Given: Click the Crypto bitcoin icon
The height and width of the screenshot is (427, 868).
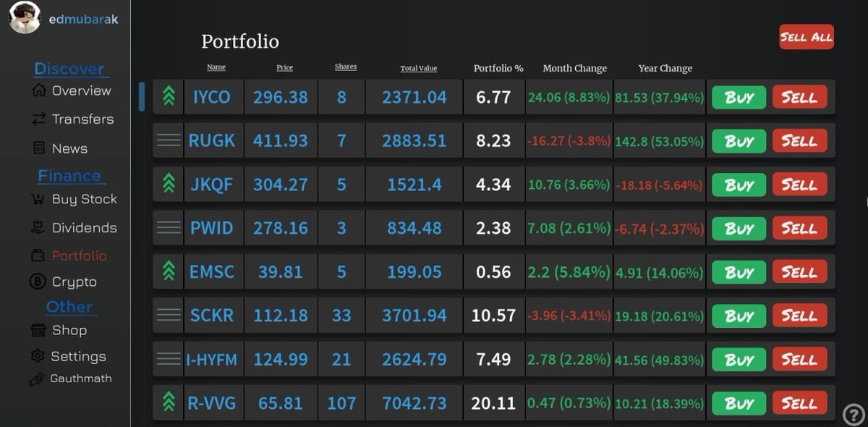Looking at the screenshot, I should pos(37,282).
